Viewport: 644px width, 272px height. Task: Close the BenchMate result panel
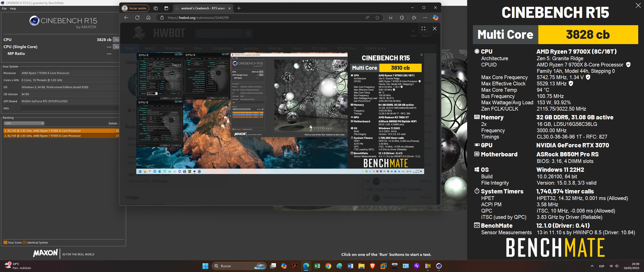coord(638,6)
